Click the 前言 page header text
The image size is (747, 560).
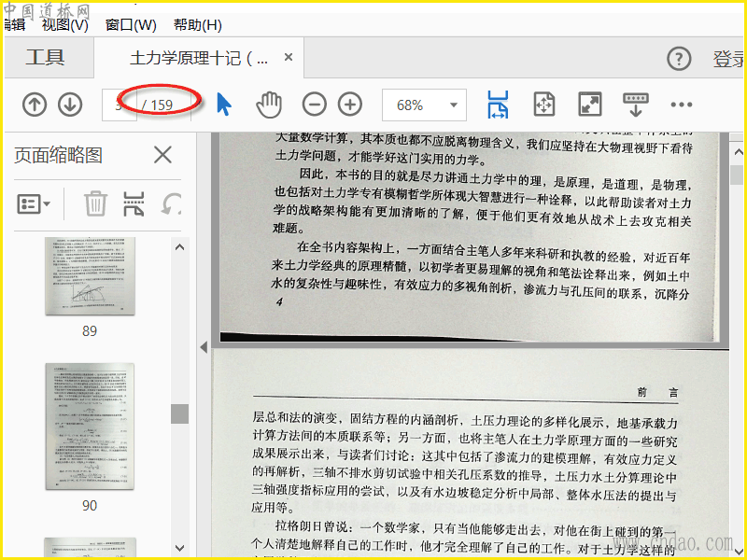coord(657,392)
